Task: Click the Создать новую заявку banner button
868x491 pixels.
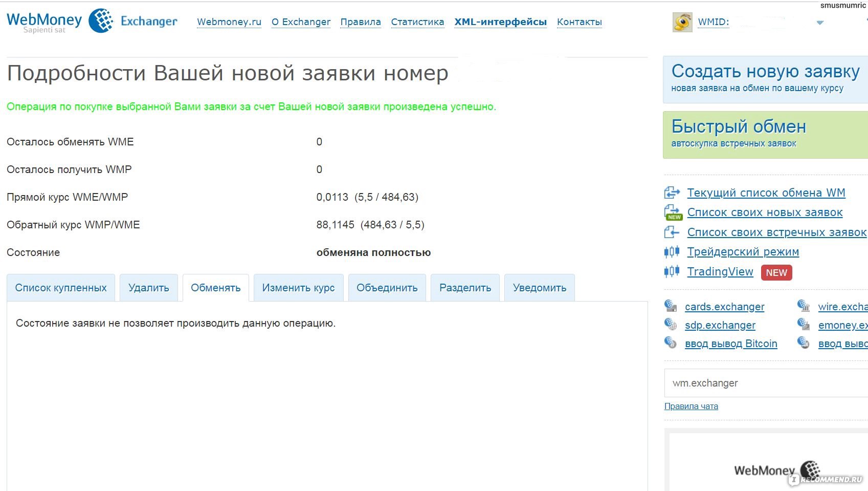Action: point(765,79)
